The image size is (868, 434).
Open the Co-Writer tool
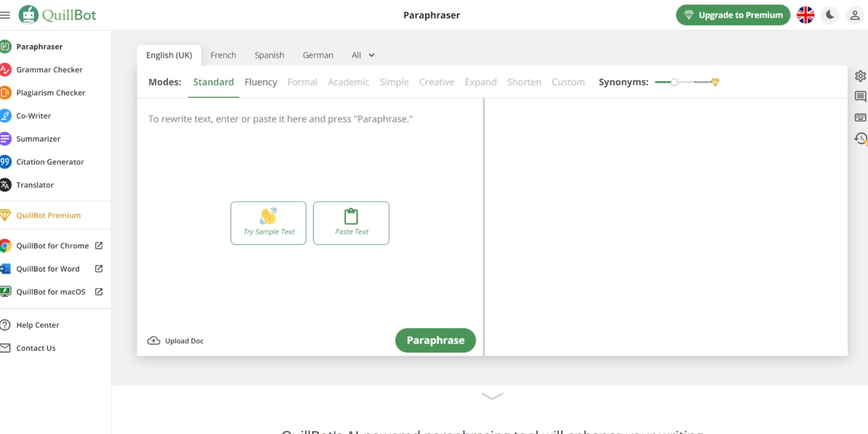coord(33,116)
